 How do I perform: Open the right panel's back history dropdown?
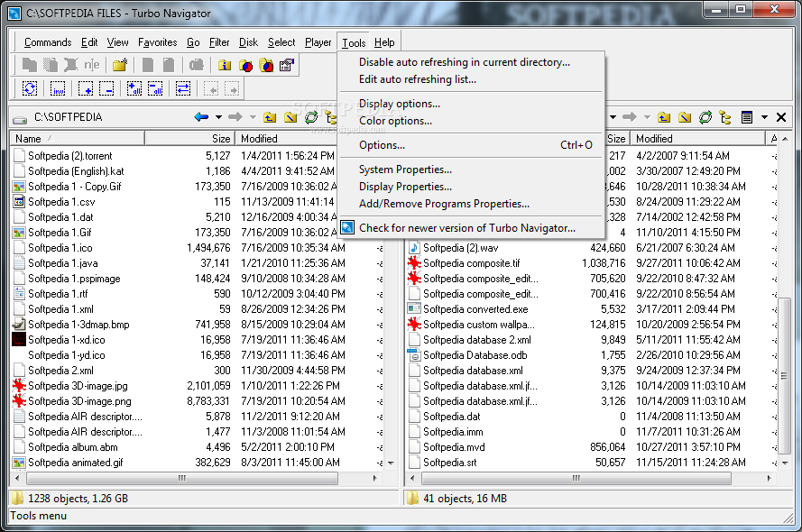coord(613,117)
